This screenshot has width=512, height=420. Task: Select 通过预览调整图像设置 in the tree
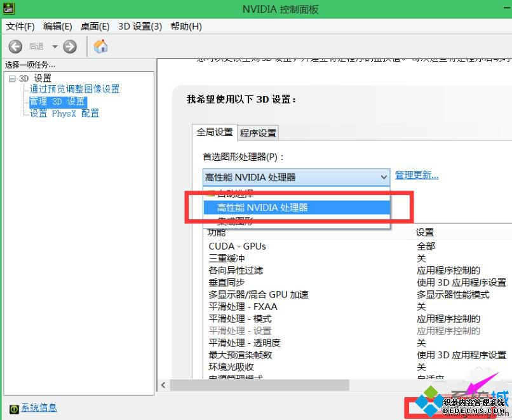click(74, 89)
